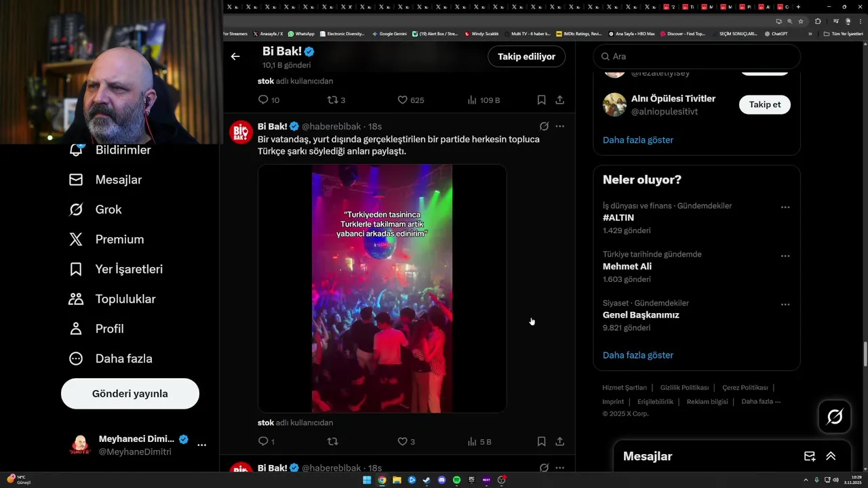Click @haberebibak handle on the Türkçe şarkı post

[x=331, y=126]
